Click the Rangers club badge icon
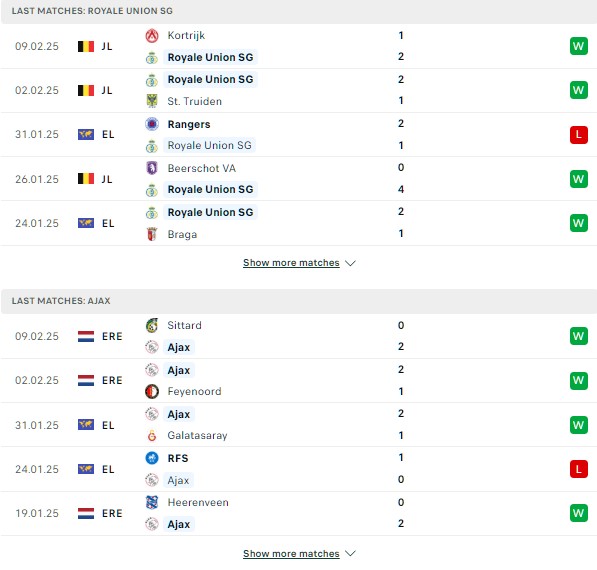 (x=152, y=124)
